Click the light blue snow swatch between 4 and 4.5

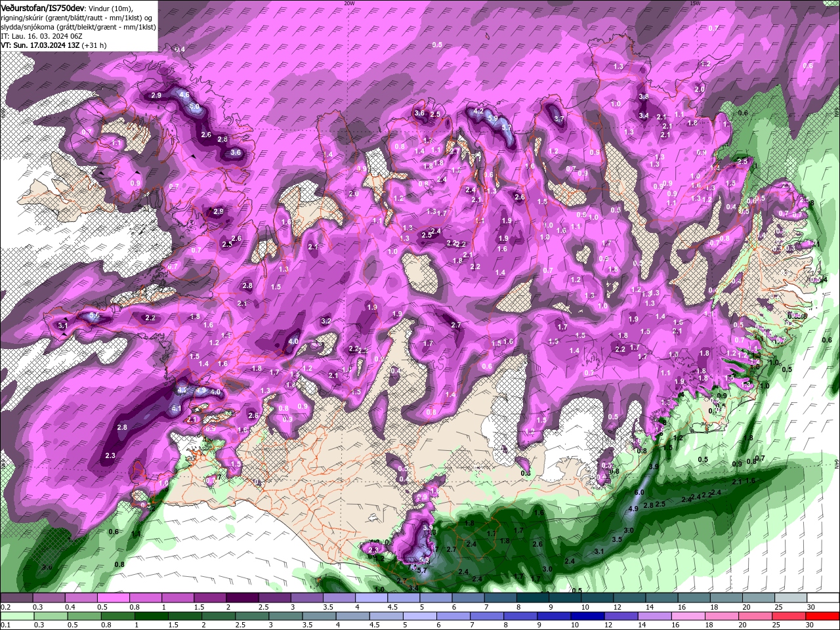371,598
